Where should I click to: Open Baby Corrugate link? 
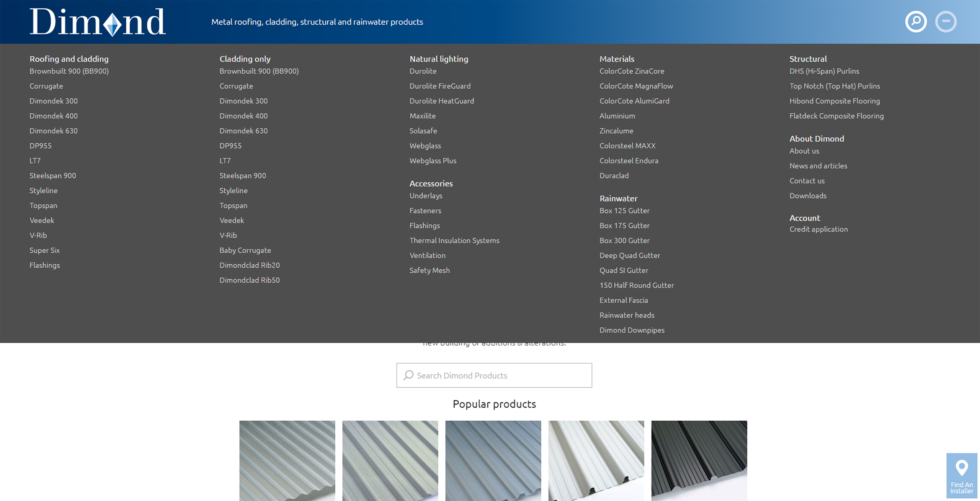[x=245, y=250]
